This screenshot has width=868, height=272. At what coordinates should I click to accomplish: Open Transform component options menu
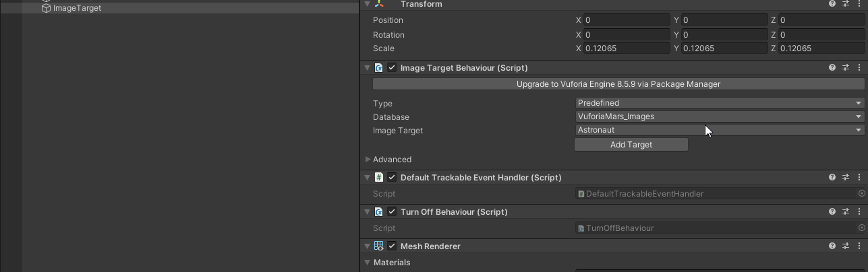tap(859, 4)
